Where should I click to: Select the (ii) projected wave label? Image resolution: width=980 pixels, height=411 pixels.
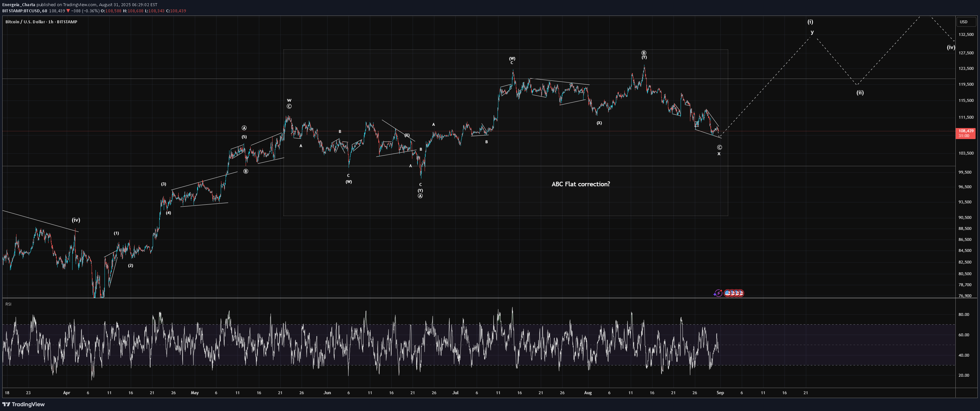[860, 92]
